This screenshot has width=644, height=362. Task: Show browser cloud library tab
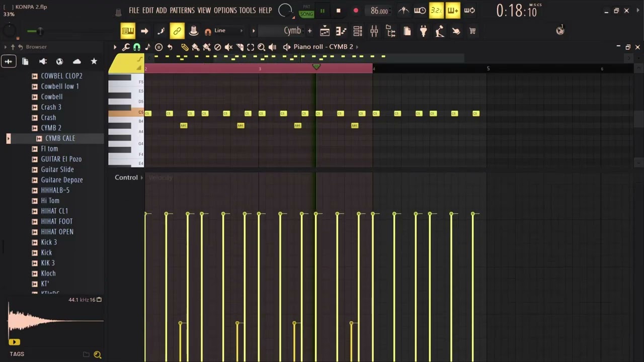coord(76,61)
